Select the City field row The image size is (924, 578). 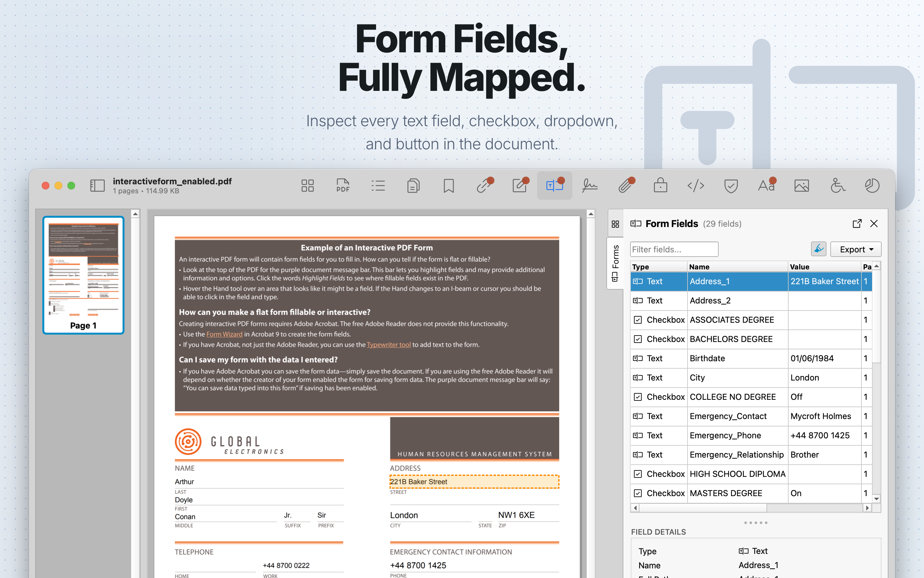(751, 378)
